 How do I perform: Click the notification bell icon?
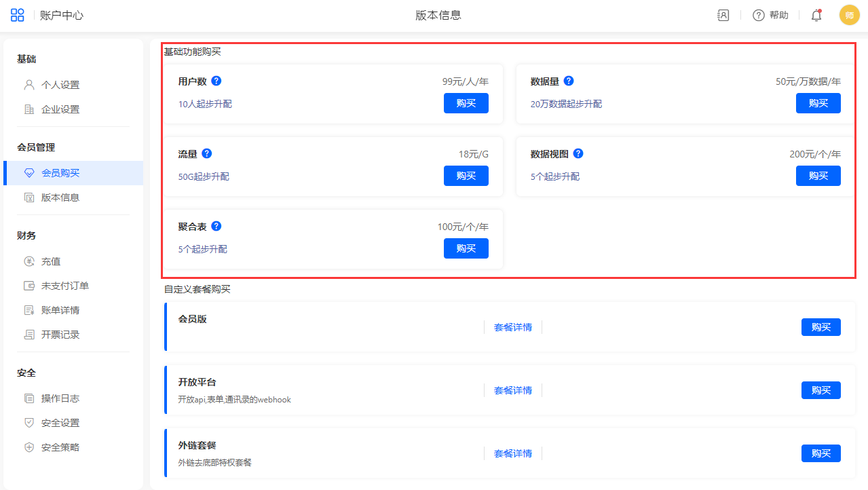816,15
